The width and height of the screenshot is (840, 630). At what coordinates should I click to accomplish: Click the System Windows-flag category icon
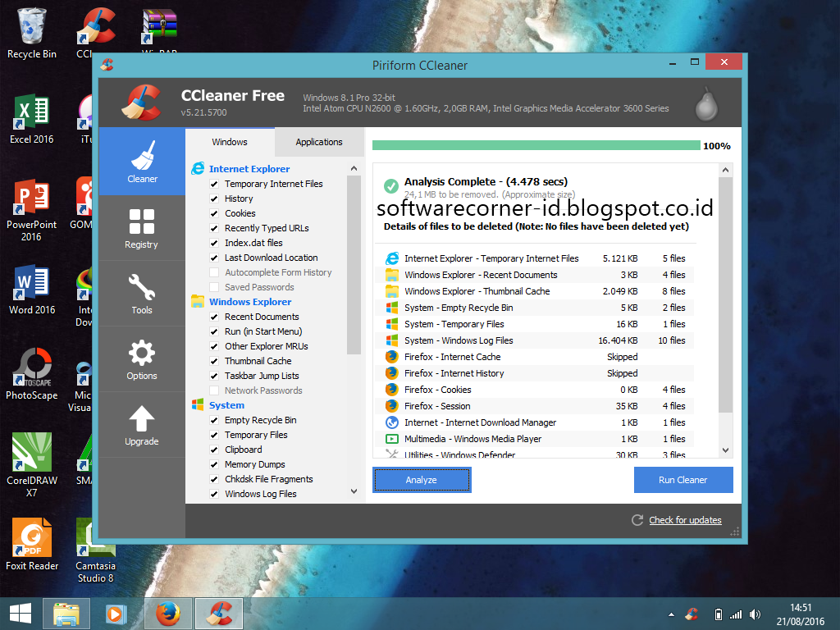point(198,405)
